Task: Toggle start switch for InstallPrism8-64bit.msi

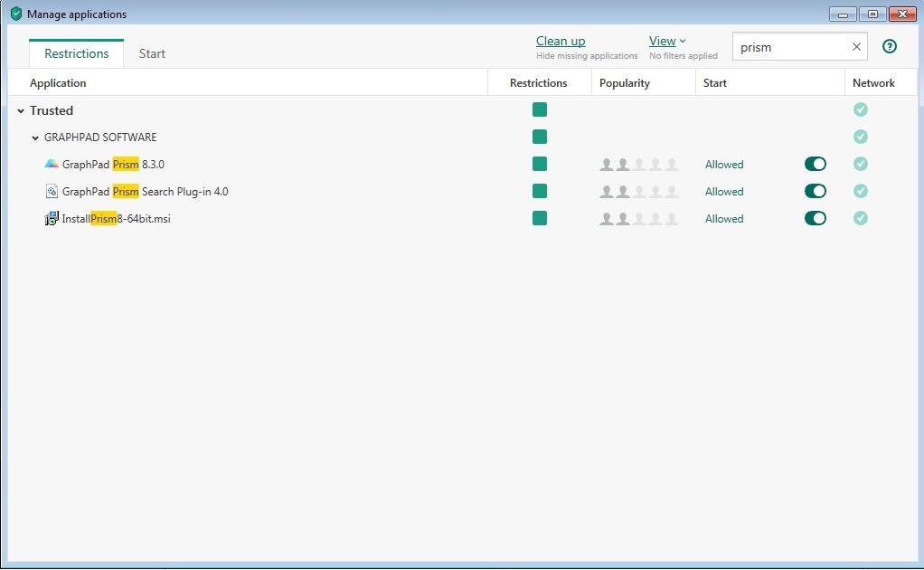Action: pyautogui.click(x=815, y=218)
